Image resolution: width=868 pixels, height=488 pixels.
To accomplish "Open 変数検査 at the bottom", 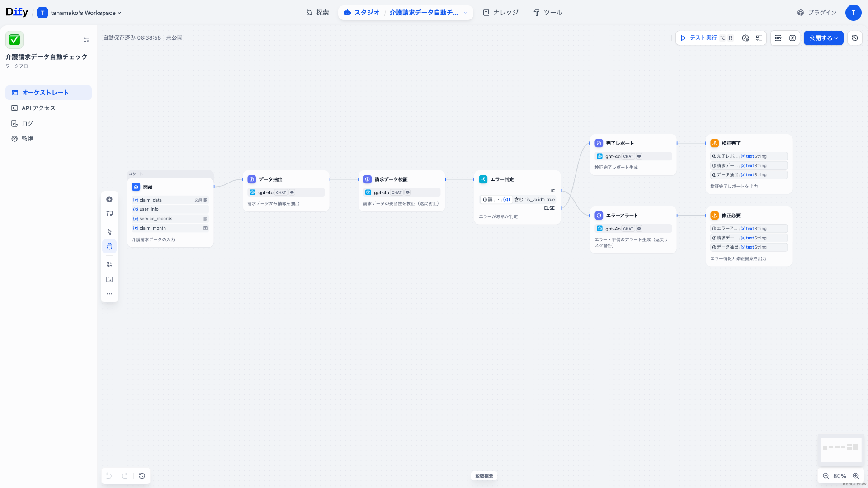I will 484,476.
